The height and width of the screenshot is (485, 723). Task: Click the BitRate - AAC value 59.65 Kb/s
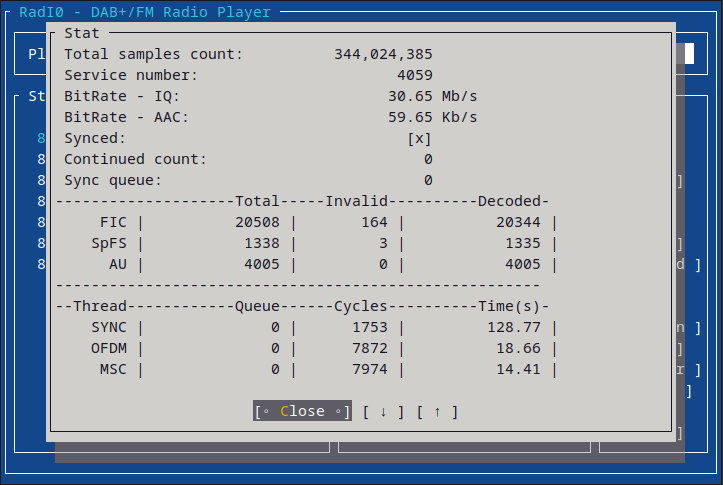432,117
